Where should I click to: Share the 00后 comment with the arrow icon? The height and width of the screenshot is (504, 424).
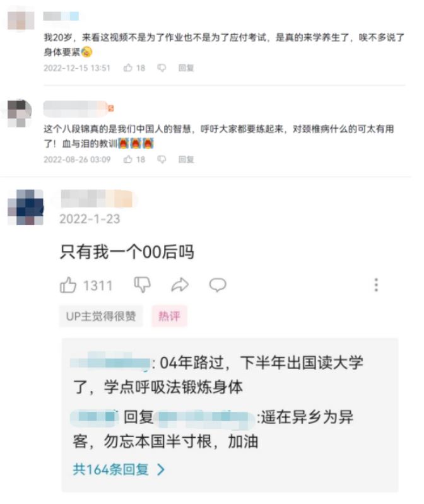click(180, 284)
